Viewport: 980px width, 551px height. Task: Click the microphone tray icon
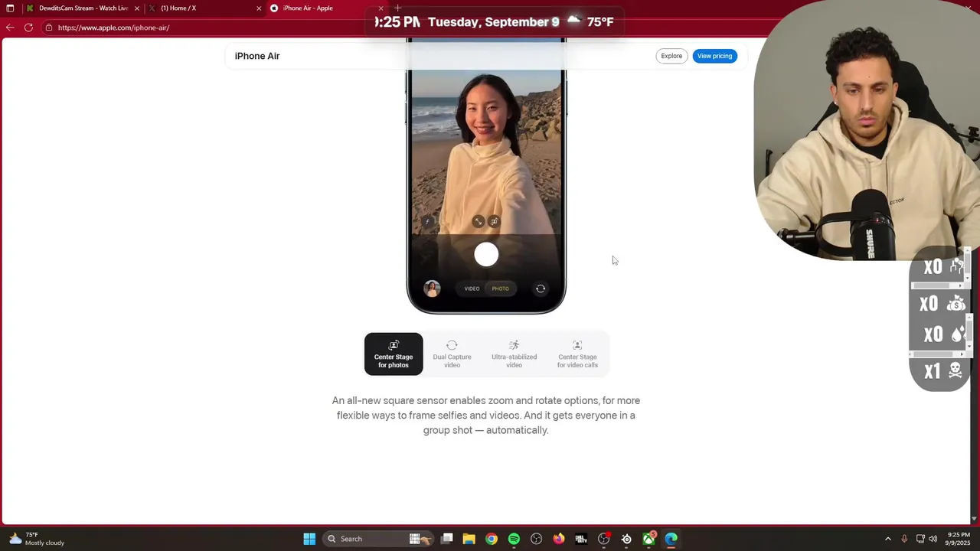click(904, 539)
